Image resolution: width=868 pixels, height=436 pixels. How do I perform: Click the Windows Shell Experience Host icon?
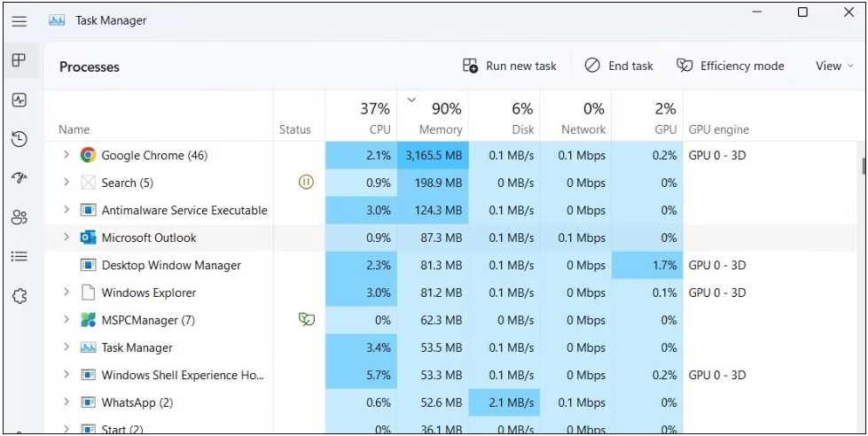88,375
